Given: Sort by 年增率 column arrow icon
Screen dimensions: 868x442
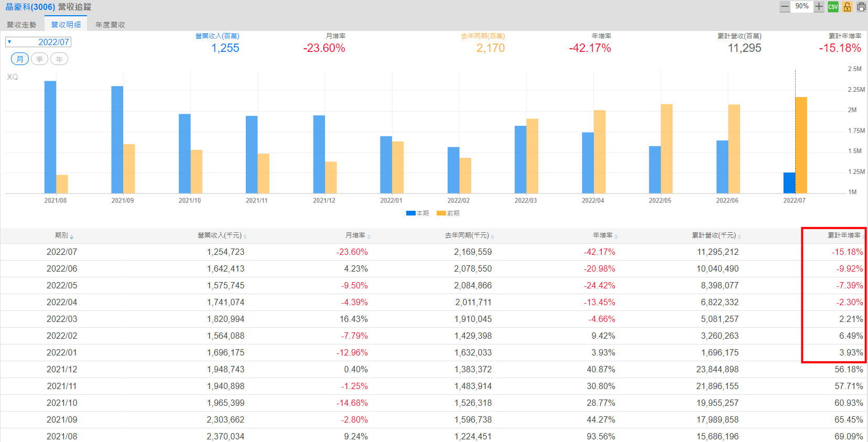Looking at the screenshot, I should 616,236.
